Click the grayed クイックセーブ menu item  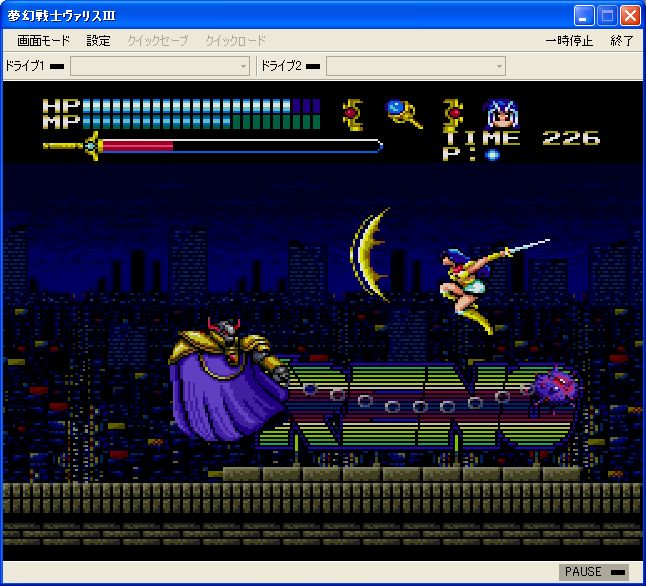click(158, 41)
